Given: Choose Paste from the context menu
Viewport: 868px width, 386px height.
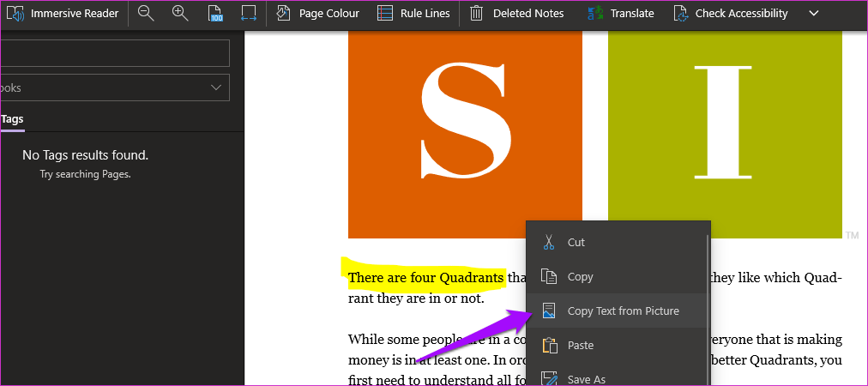Looking at the screenshot, I should click(x=616, y=346).
